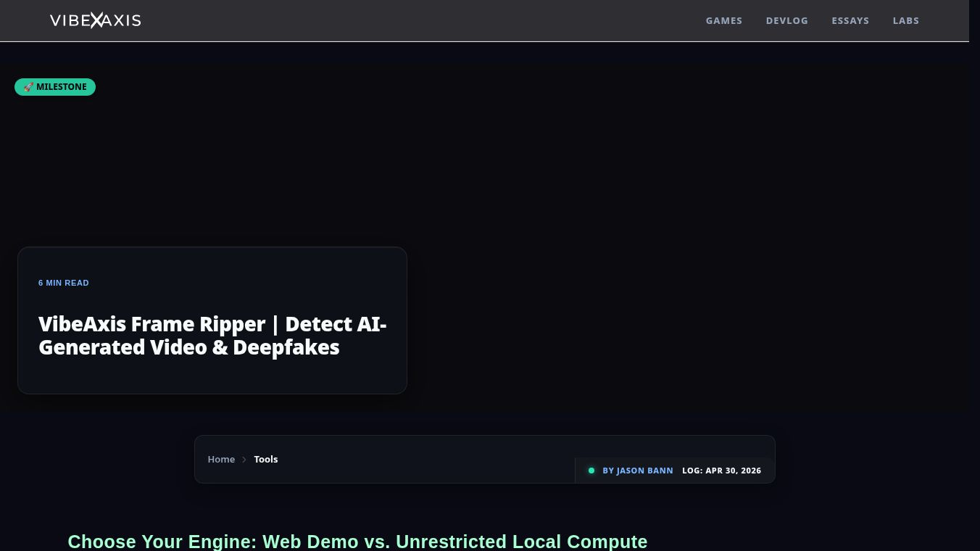Click the breadcrumb chevron separator
The image size is (980, 551).
click(244, 460)
